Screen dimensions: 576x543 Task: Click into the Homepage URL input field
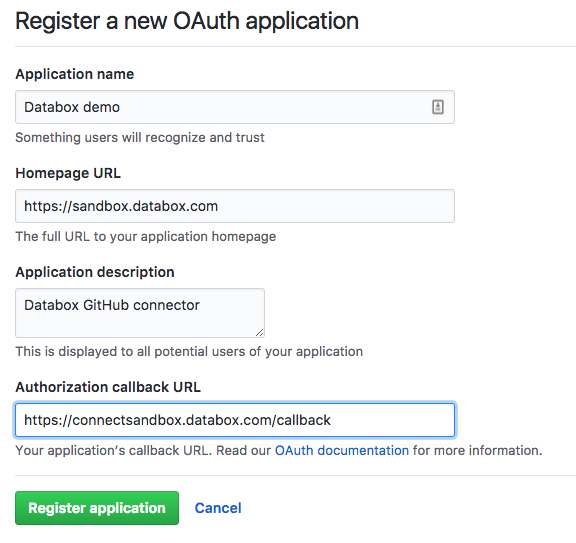pos(235,206)
